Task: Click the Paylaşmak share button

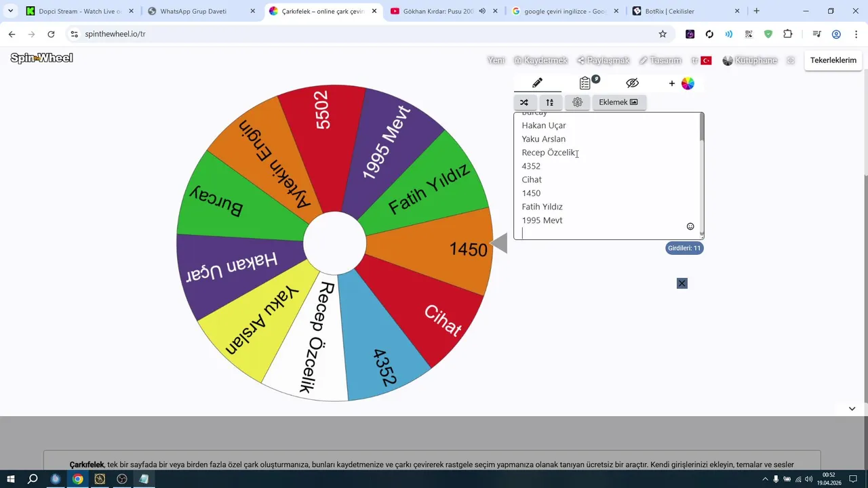Action: pyautogui.click(x=604, y=60)
